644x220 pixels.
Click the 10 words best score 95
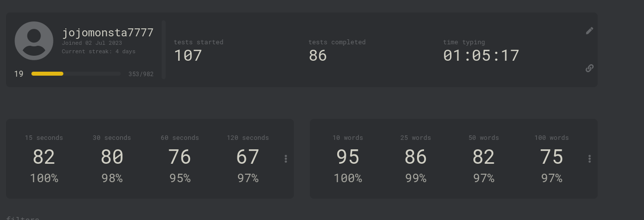click(x=348, y=157)
